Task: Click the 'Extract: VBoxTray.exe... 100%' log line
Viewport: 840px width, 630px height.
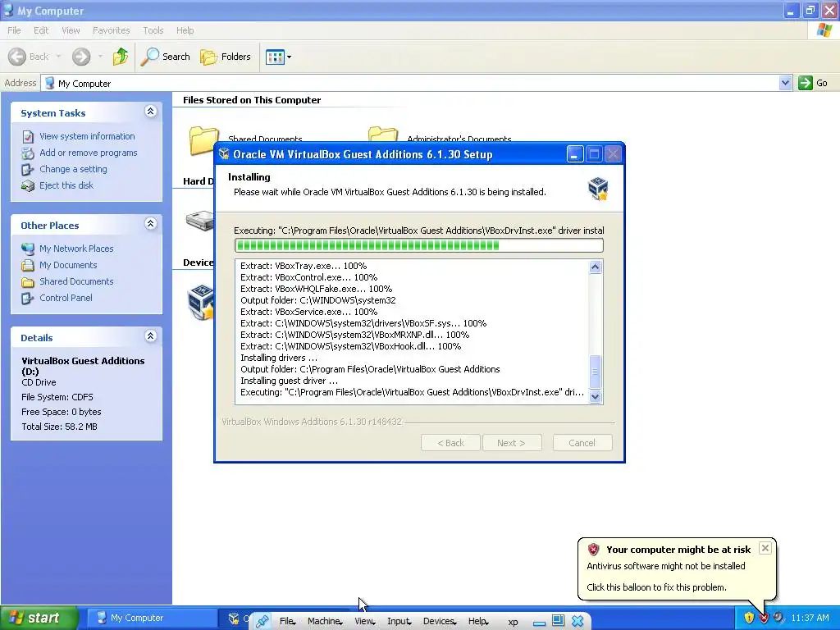Action: (x=304, y=266)
